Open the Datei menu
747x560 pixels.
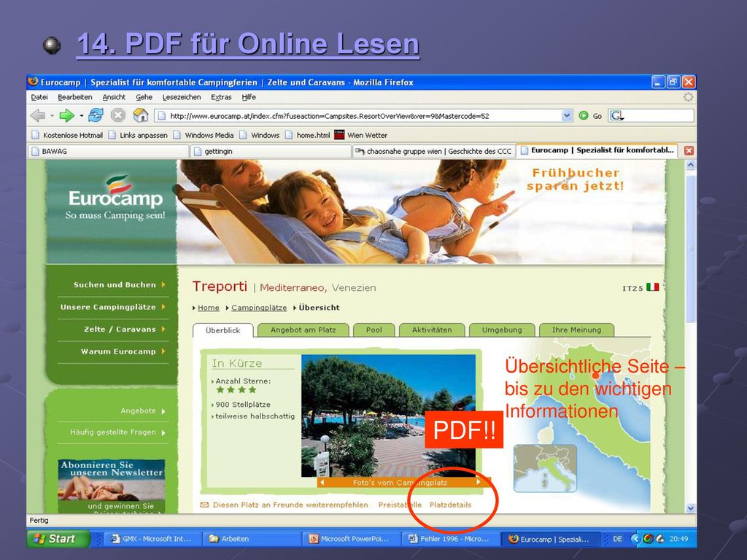[x=39, y=97]
